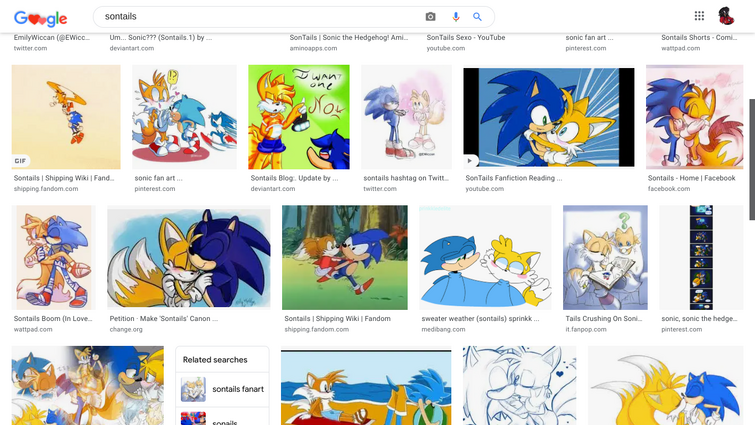Open the bottom-row kissing thumbnail beside the blue sketch
The height and width of the screenshot is (425, 755).
(x=665, y=386)
